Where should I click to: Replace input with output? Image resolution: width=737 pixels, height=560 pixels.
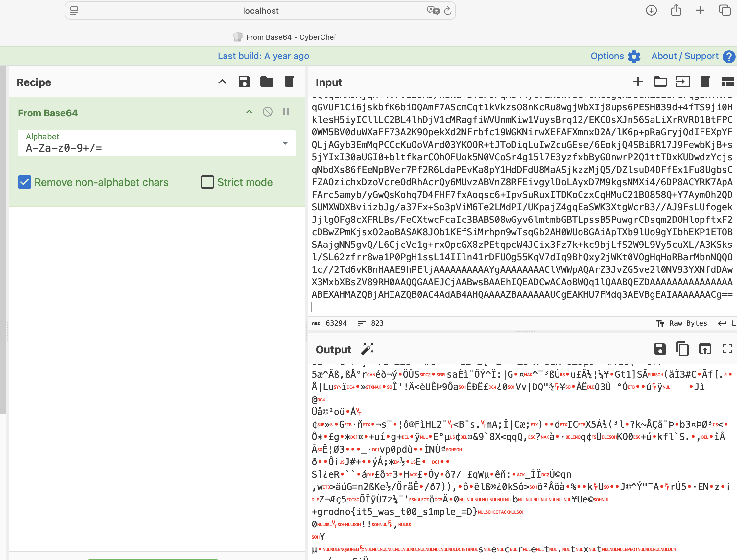pyautogui.click(x=705, y=349)
